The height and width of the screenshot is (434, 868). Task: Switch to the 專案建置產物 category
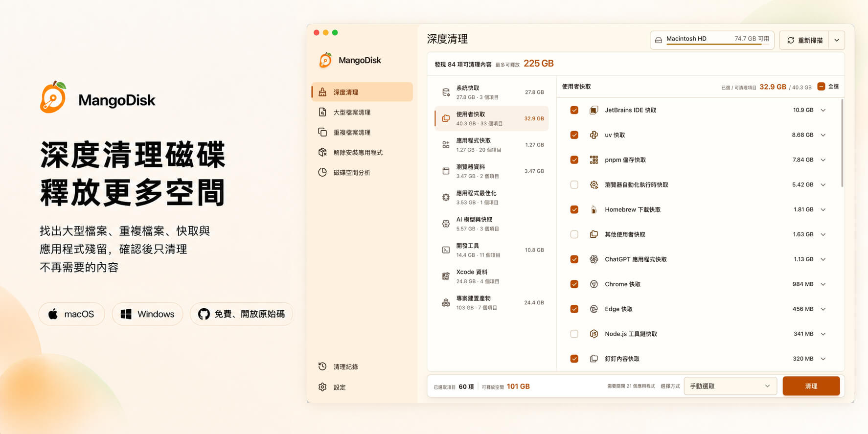(x=492, y=303)
